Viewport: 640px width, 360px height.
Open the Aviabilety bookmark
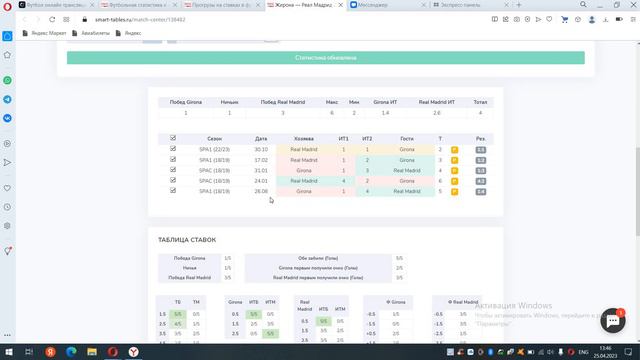91,33
